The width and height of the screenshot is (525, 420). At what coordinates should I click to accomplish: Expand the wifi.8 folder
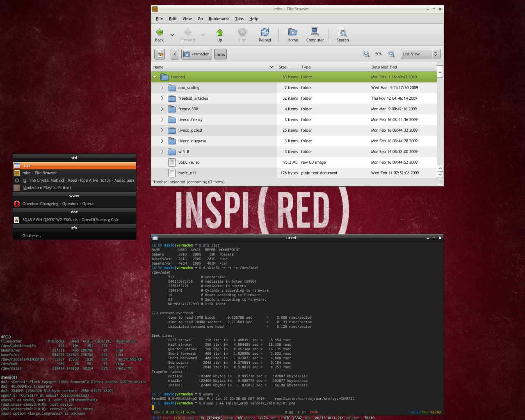click(x=162, y=152)
